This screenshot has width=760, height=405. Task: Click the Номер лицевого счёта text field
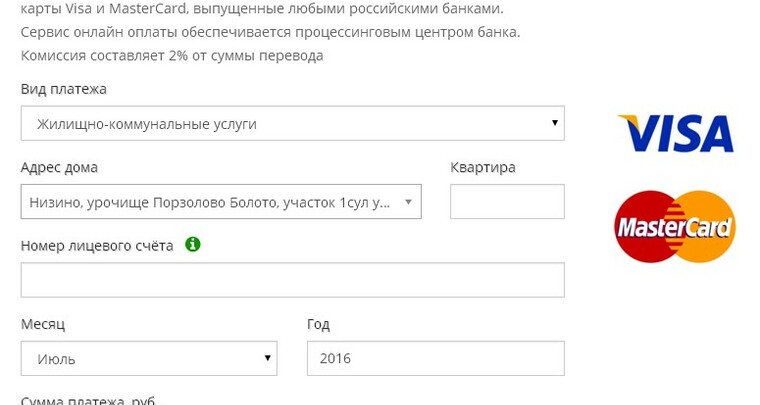tap(292, 280)
